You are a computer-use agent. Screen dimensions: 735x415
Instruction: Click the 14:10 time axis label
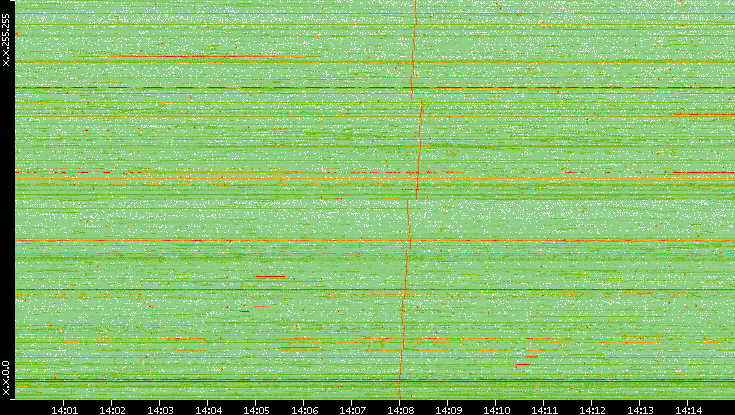pyautogui.click(x=496, y=410)
